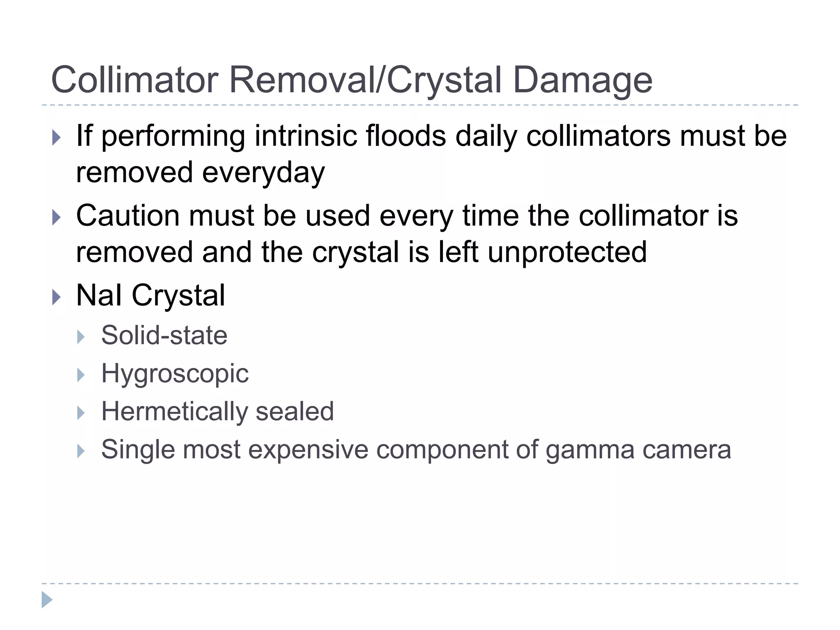Click the line 'Caution must be used every time'
This screenshot has width=840, height=630.
(x=406, y=216)
